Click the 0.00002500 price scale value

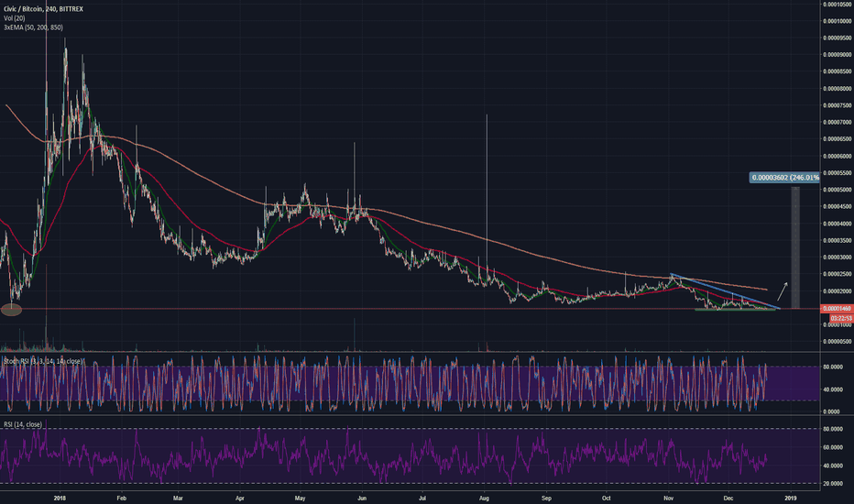coord(838,274)
